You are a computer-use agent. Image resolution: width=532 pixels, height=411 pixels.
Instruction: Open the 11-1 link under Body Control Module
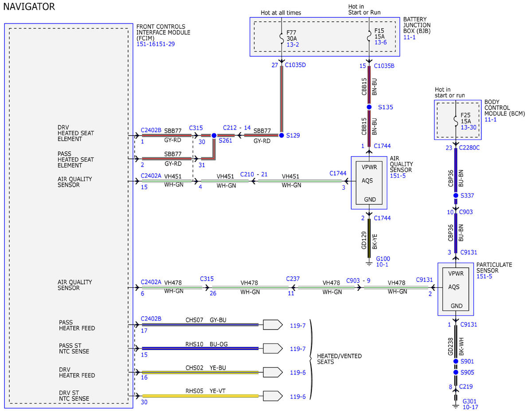[x=490, y=119]
